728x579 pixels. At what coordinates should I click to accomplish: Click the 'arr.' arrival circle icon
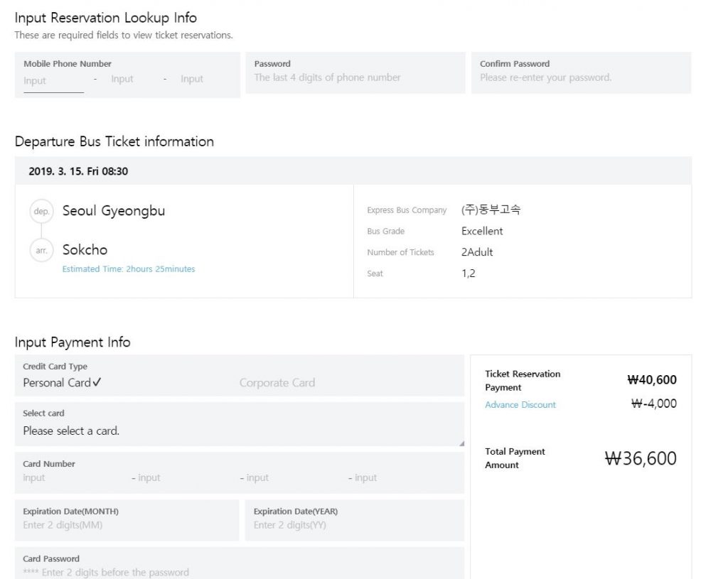[x=41, y=250]
